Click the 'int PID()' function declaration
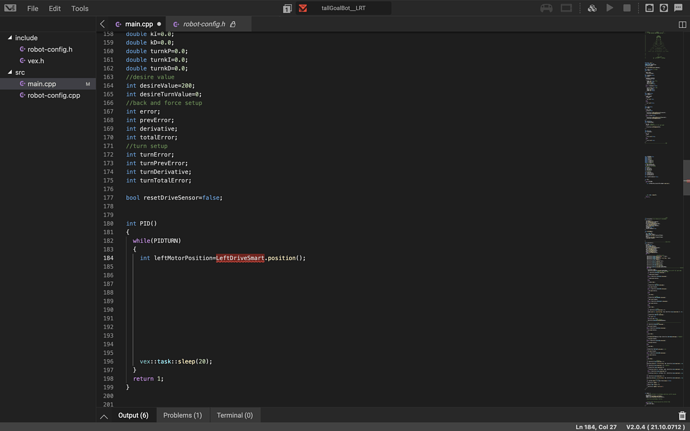Screen dimensions: 690x431 141,224
